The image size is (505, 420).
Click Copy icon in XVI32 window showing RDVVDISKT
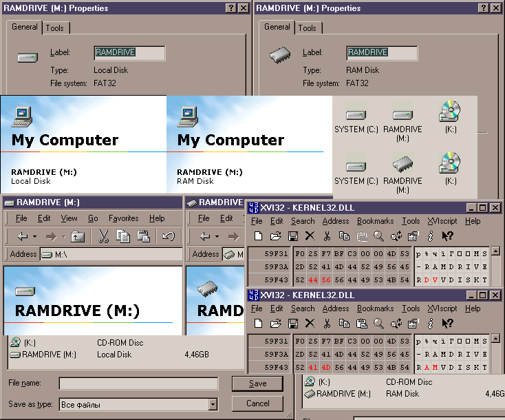[344, 236]
